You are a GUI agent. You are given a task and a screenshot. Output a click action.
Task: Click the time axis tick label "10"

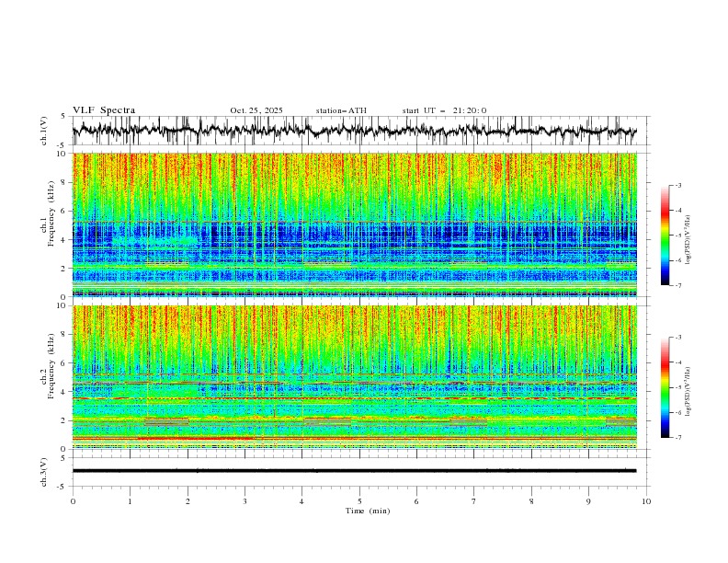[x=646, y=501]
